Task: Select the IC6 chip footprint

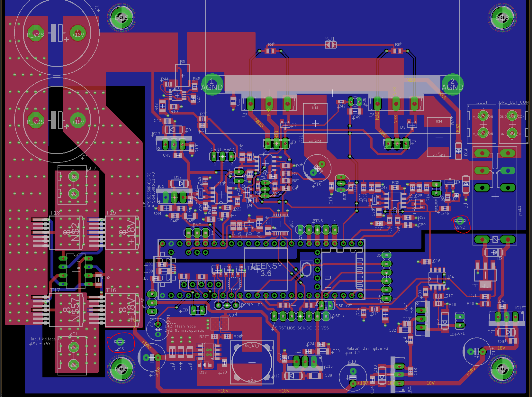Action: click(x=209, y=351)
